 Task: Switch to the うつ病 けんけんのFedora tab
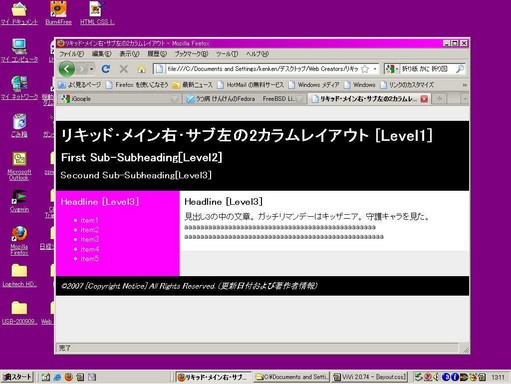[x=244, y=99]
